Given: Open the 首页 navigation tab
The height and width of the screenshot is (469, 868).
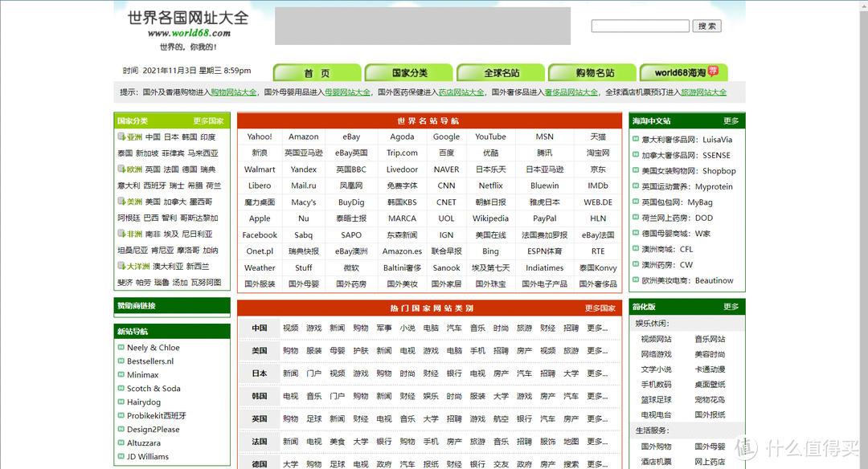Looking at the screenshot, I should click(x=317, y=73).
